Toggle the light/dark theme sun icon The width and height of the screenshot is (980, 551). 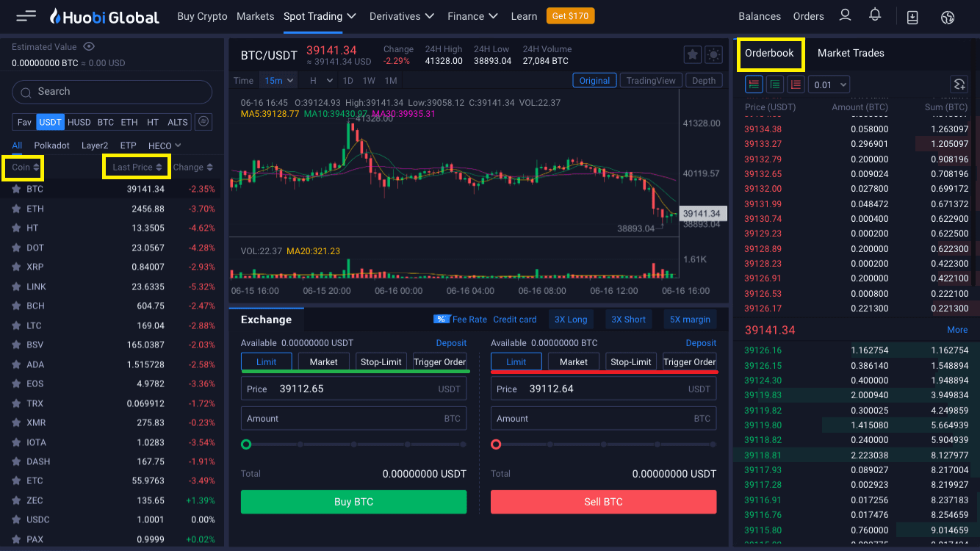tap(713, 54)
